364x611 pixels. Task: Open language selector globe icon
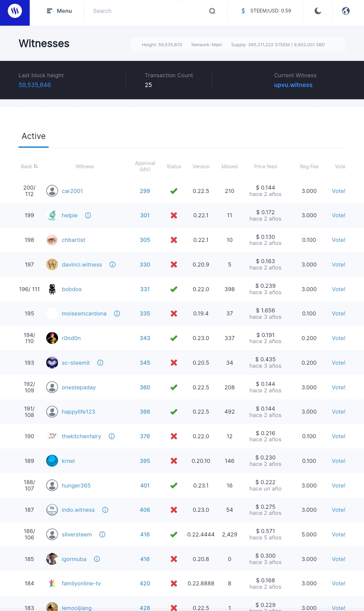[x=346, y=11]
